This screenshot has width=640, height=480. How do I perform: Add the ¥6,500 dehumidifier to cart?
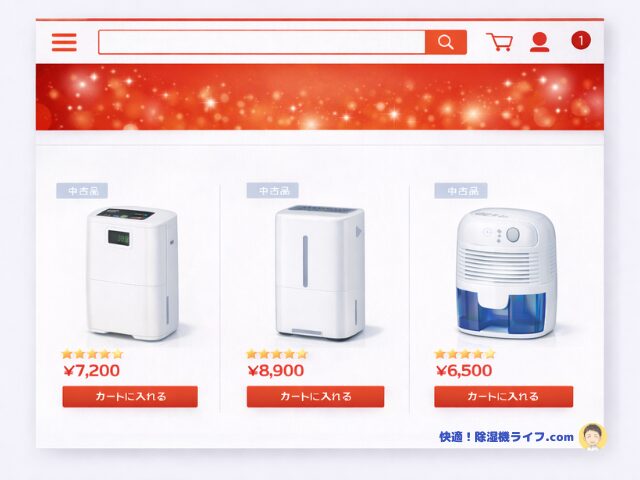tap(503, 396)
